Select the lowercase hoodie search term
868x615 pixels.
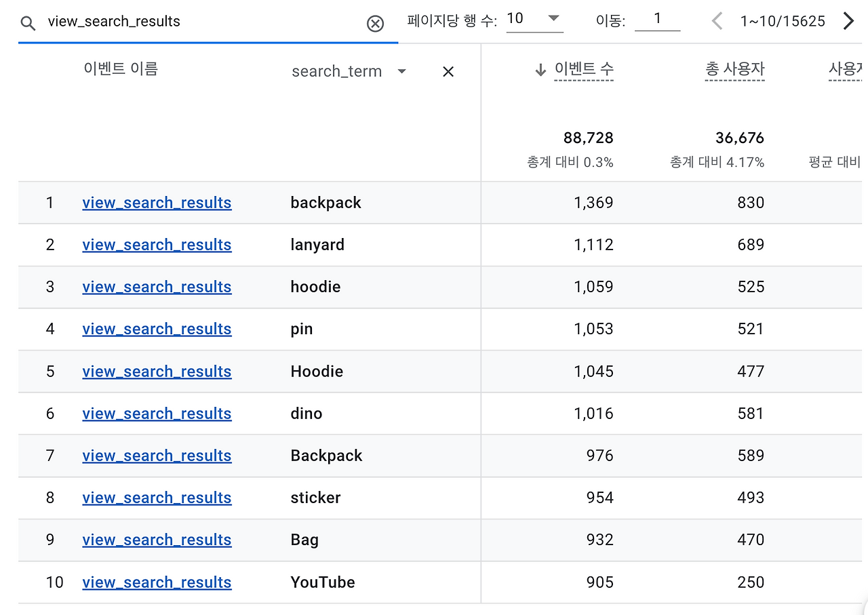tap(315, 287)
